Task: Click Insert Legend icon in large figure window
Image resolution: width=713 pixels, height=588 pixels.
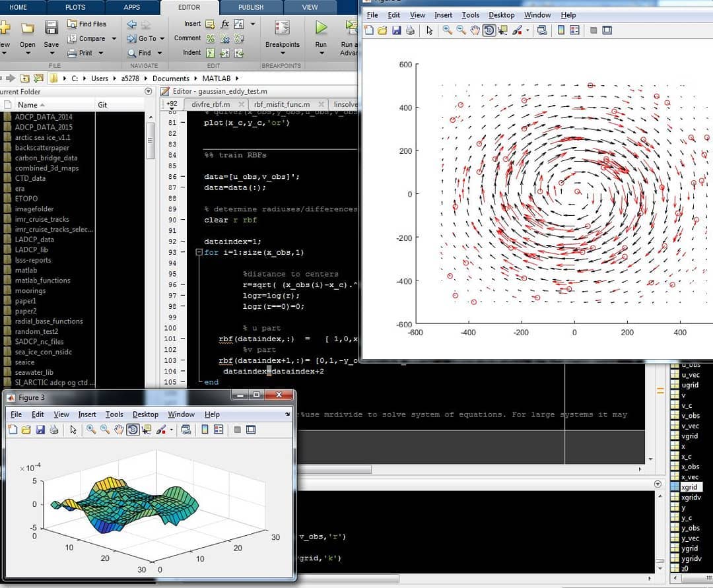Action: click(x=574, y=30)
